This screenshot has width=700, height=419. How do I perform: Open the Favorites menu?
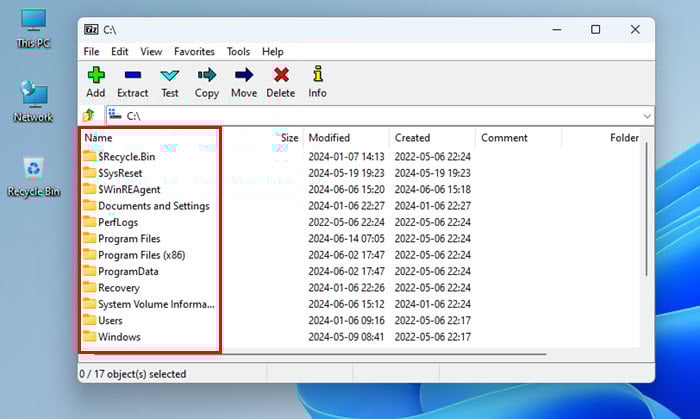pos(194,52)
